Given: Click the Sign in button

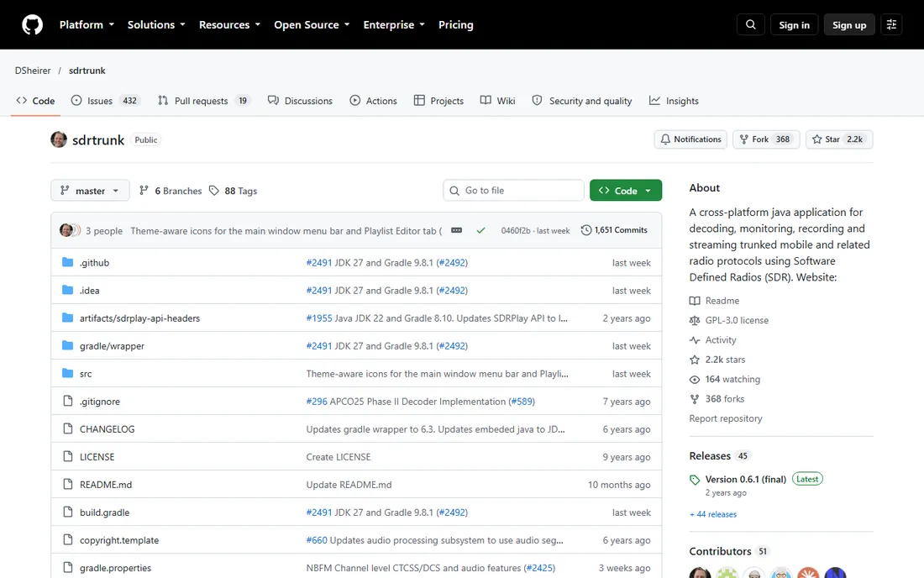Looking at the screenshot, I should [794, 24].
